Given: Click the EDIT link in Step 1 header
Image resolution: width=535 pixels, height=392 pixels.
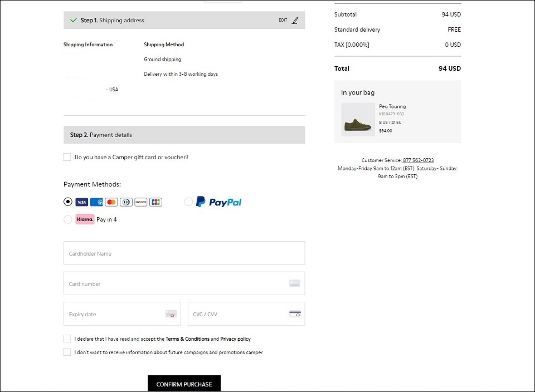Looking at the screenshot, I should 283,20.
